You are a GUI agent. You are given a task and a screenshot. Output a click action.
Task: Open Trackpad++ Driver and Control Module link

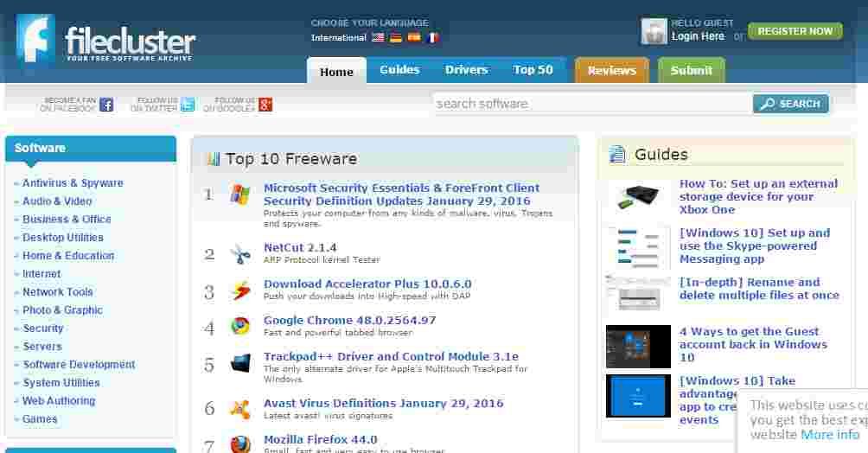click(391, 357)
